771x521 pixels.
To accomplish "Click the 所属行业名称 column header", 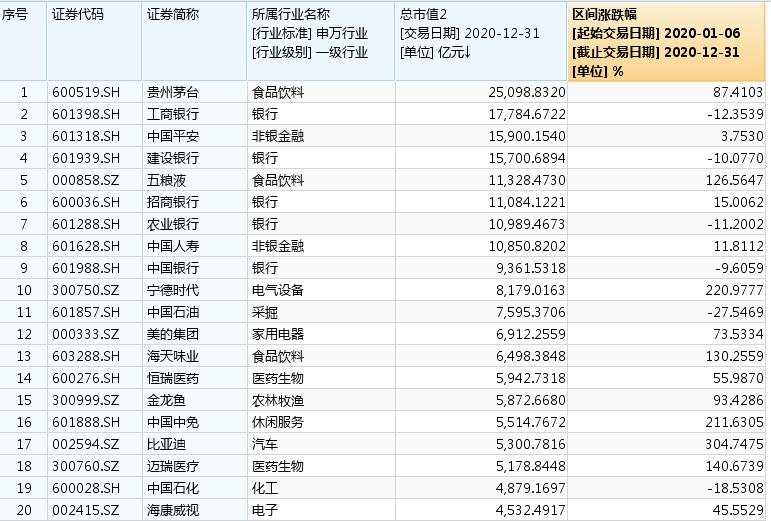I will click(x=320, y=41).
